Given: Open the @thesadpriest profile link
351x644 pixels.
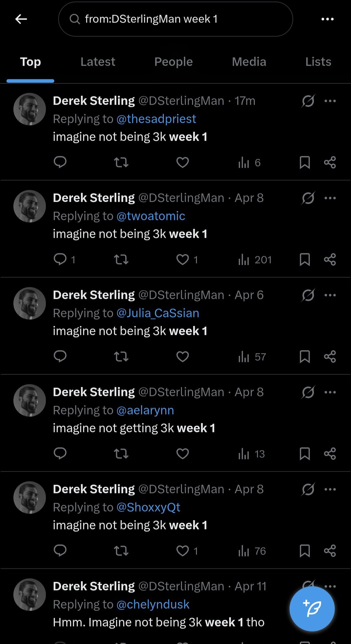Looking at the screenshot, I should click(x=156, y=119).
